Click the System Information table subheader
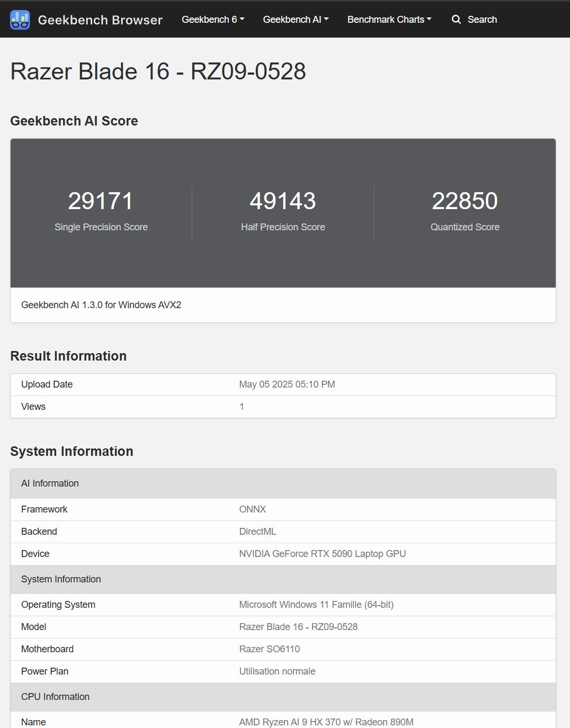 [283, 579]
